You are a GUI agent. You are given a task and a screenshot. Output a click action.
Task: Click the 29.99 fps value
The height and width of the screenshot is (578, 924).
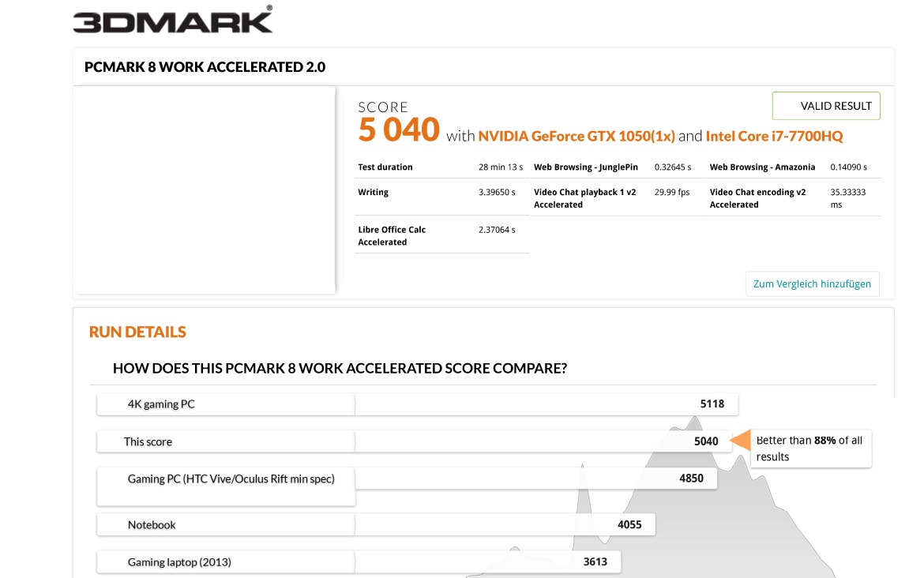tap(672, 192)
